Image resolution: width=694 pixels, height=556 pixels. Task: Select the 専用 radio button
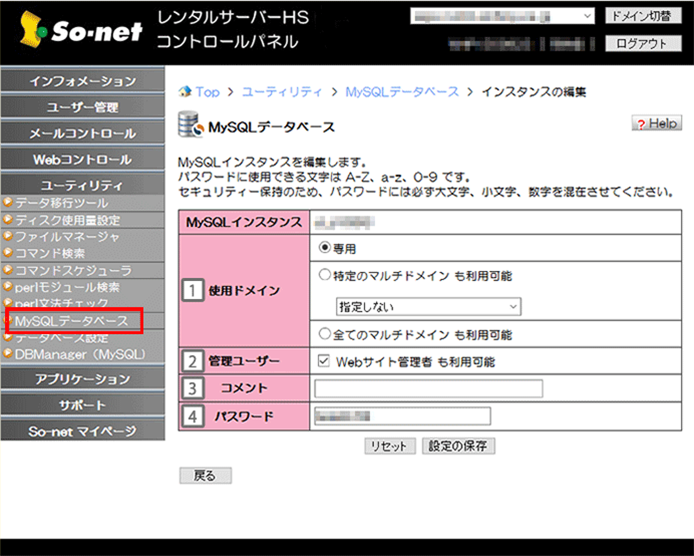tap(325, 247)
